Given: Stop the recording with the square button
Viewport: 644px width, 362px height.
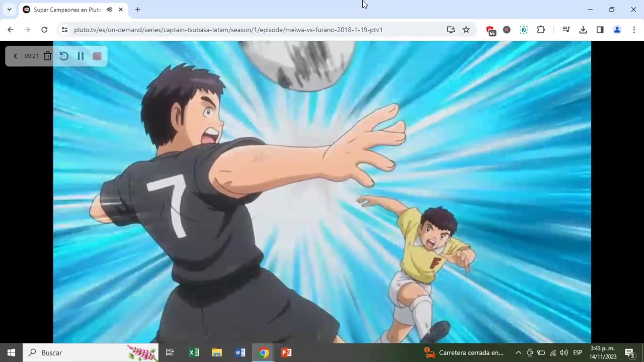Looking at the screenshot, I should pos(97,56).
